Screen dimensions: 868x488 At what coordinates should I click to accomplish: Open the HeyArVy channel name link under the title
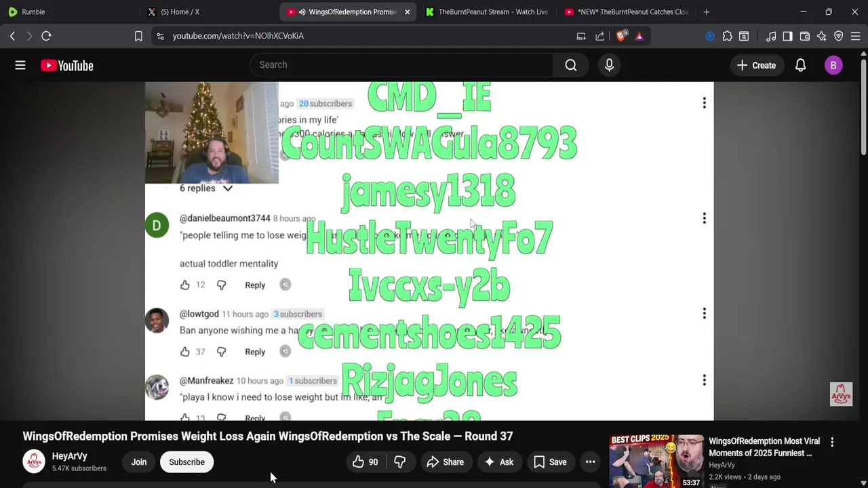tap(70, 456)
